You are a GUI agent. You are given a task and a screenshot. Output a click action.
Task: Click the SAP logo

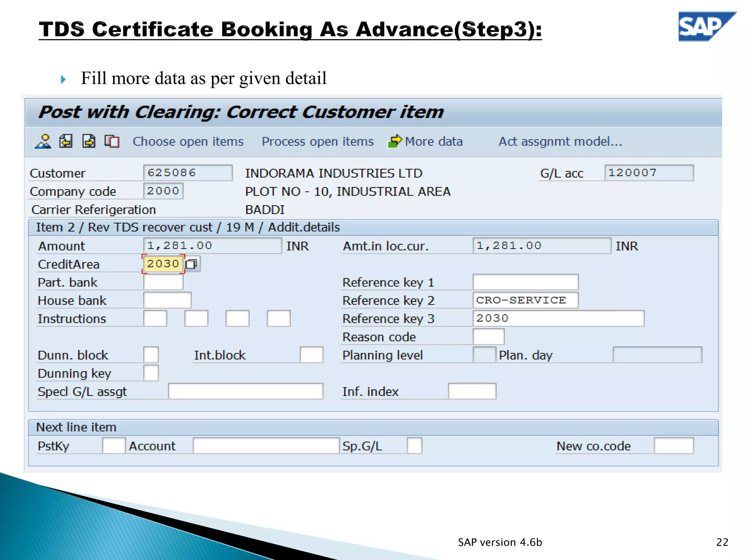pos(707,26)
